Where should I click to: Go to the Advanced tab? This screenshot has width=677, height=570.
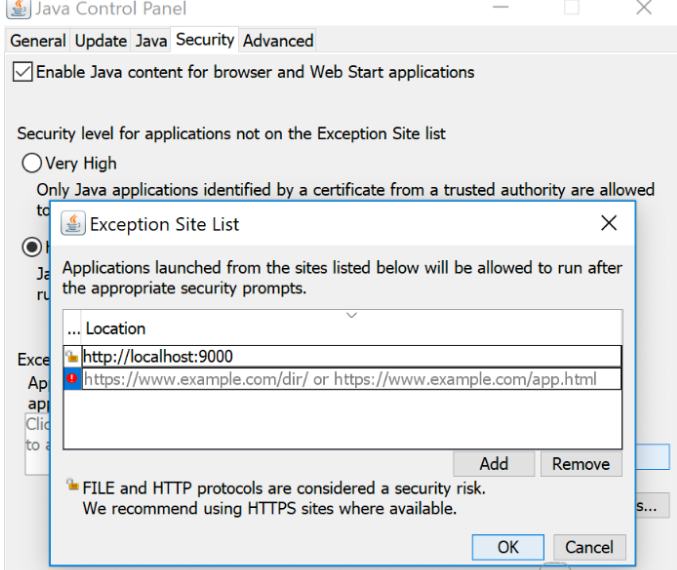(278, 41)
